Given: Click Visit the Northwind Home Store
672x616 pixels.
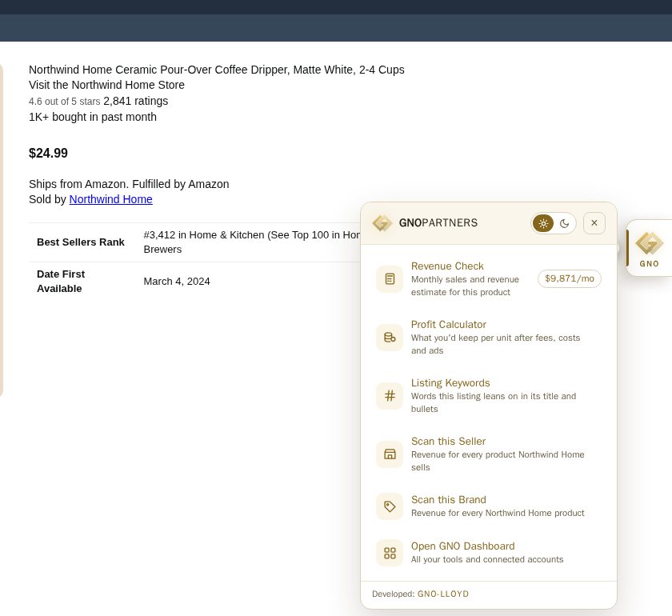Looking at the screenshot, I should point(106,85).
